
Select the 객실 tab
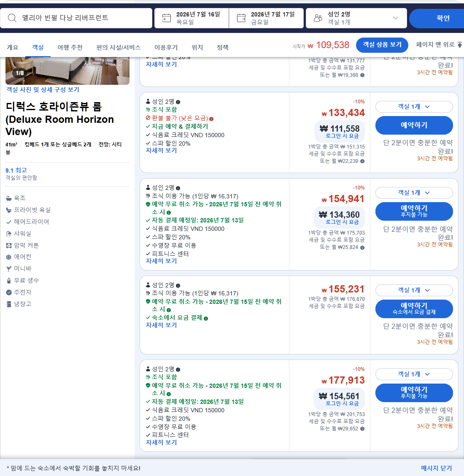(x=38, y=47)
